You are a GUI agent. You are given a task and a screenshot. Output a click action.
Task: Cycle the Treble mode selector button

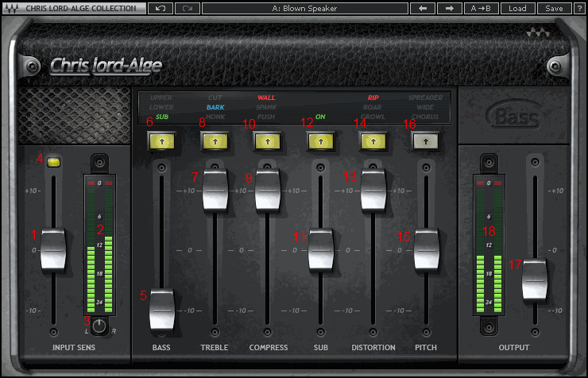[x=215, y=141]
